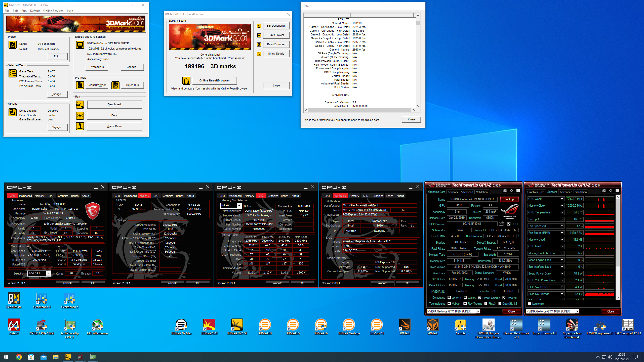Click the GPU-Z Sensors list scrollbar

coord(618,248)
